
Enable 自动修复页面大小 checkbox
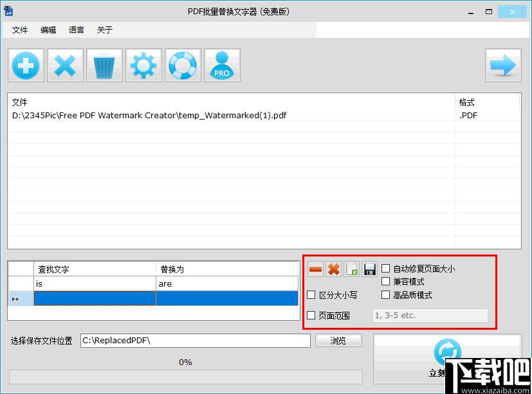(x=385, y=269)
